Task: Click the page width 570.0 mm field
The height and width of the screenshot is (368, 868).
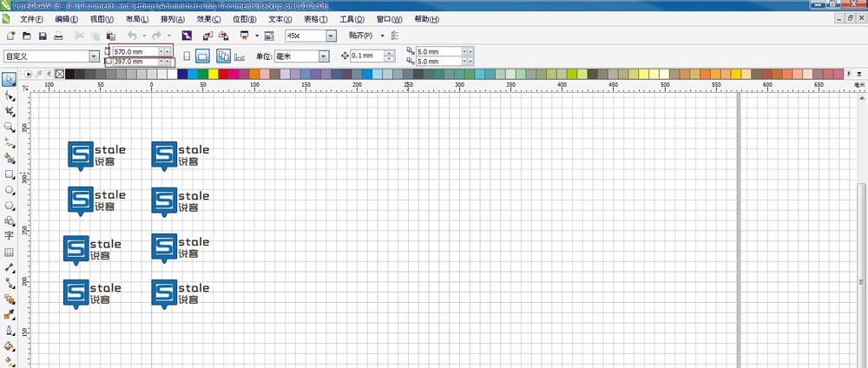Action: coord(136,51)
